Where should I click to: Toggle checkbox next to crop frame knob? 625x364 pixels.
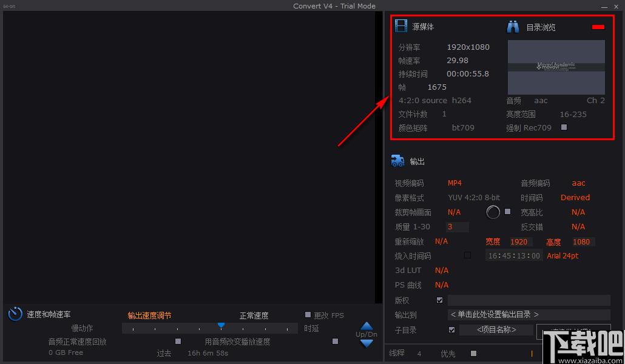[x=507, y=211]
